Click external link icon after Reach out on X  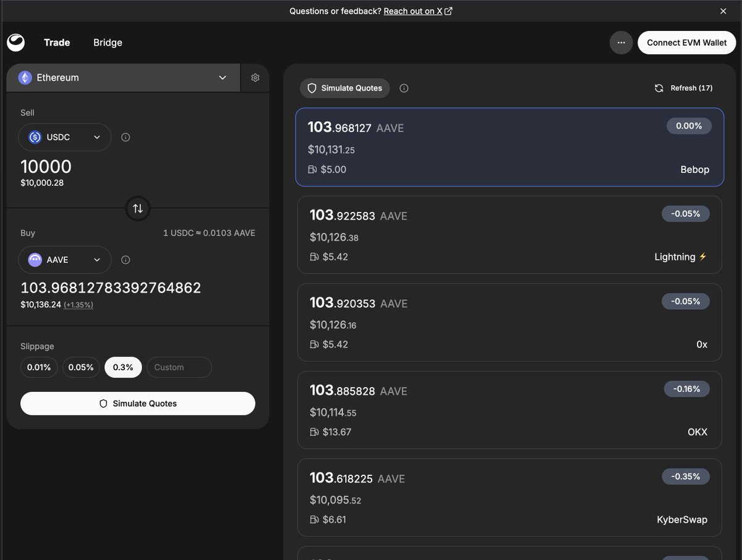(449, 11)
